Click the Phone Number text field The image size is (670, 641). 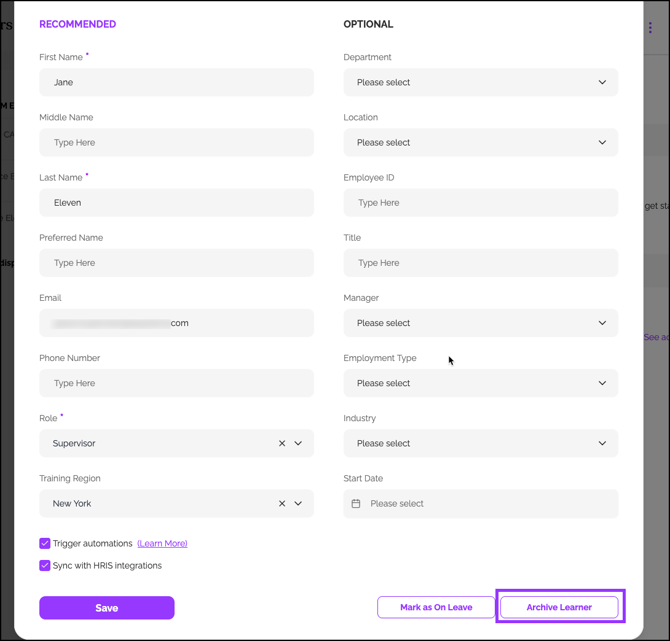click(x=176, y=383)
